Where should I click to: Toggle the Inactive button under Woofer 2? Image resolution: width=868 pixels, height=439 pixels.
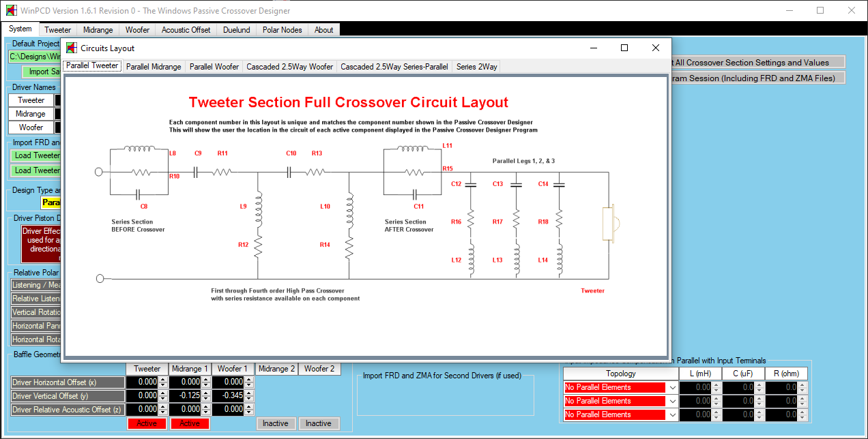coord(318,423)
